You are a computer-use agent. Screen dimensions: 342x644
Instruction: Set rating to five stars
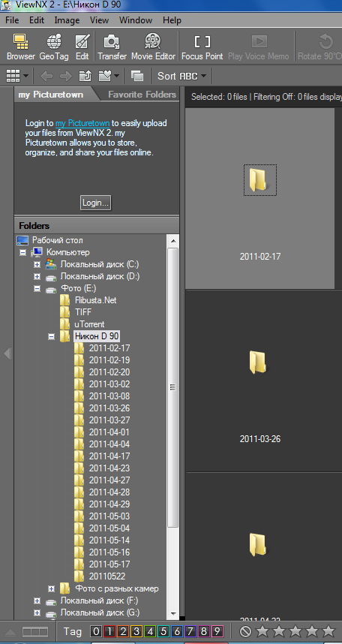[x=328, y=630]
